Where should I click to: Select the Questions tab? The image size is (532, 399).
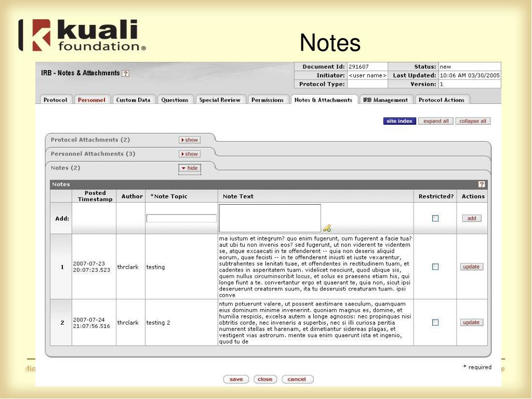175,100
